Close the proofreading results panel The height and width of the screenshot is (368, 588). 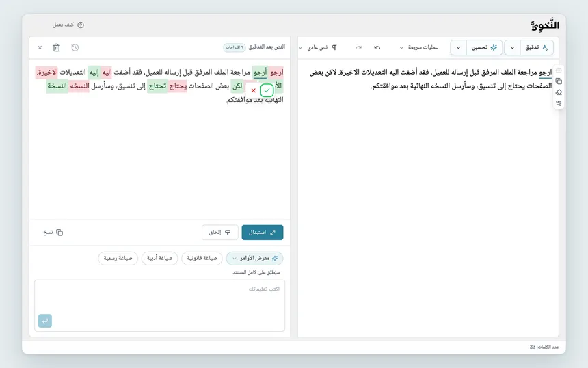pyautogui.click(x=40, y=48)
